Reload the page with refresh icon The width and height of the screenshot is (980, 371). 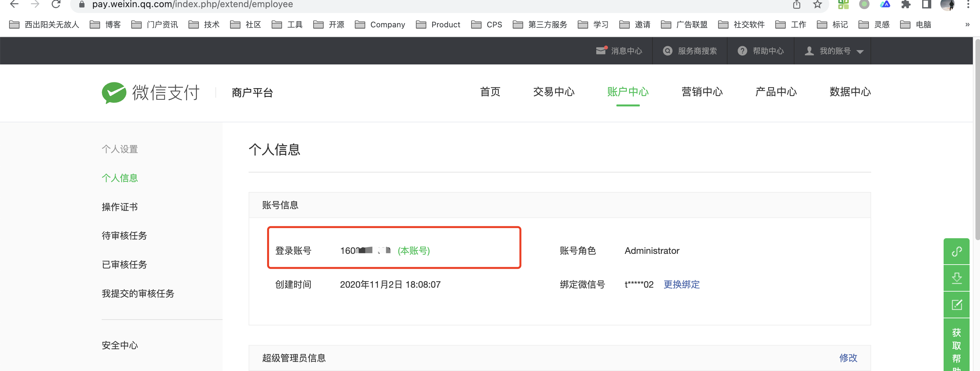56,5
